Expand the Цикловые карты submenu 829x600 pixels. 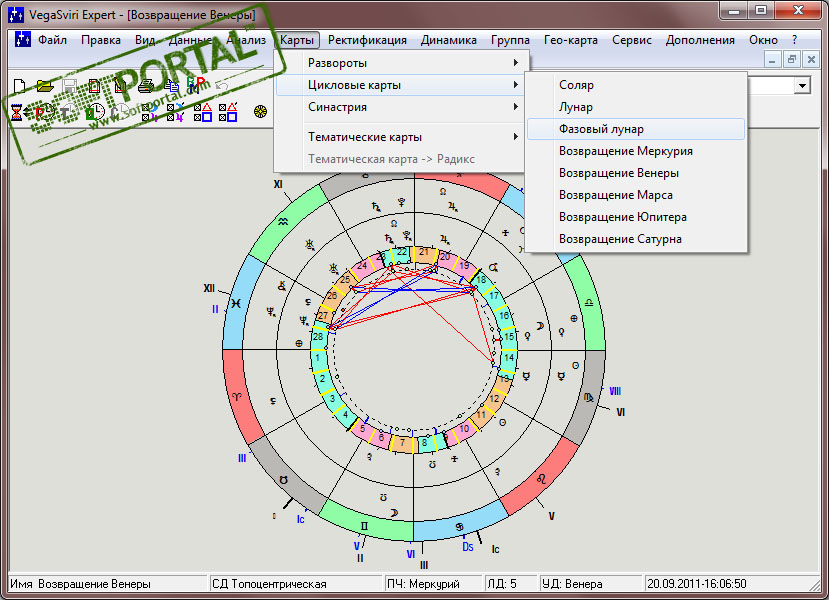point(401,85)
